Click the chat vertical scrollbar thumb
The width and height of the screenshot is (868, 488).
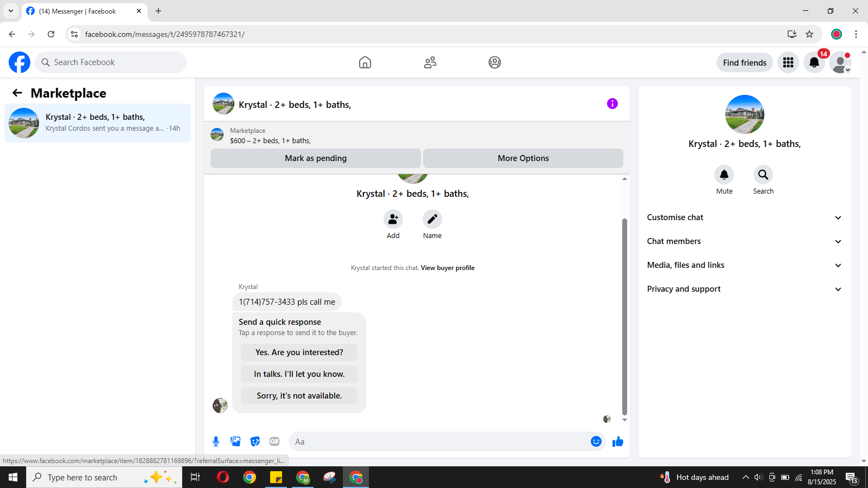coord(624,317)
